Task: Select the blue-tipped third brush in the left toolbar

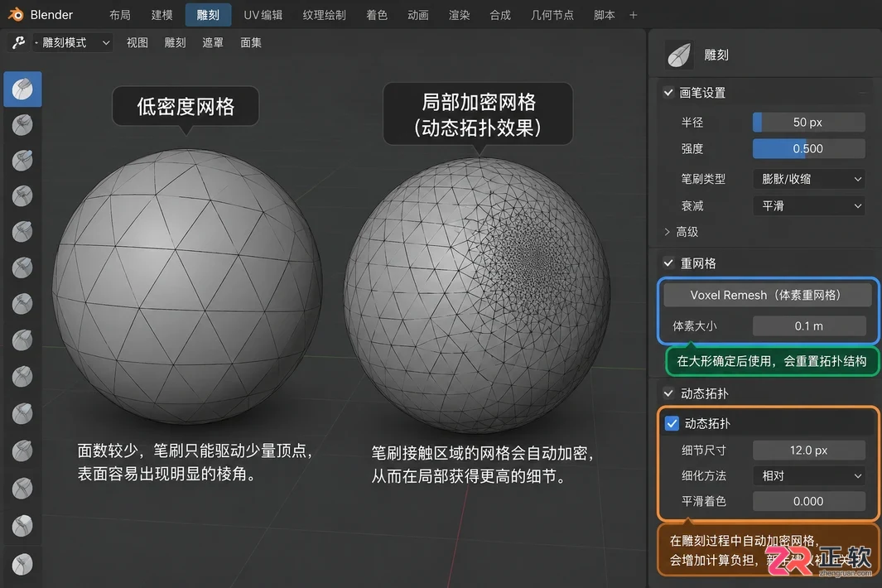Action: tap(22, 161)
